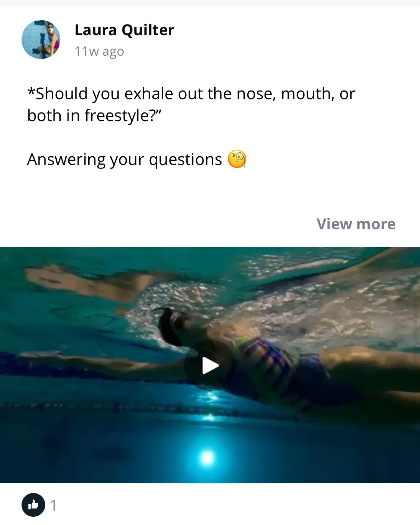This screenshot has height=525, width=420.
Task: Click the word questions before the emoji
Action: click(x=186, y=160)
